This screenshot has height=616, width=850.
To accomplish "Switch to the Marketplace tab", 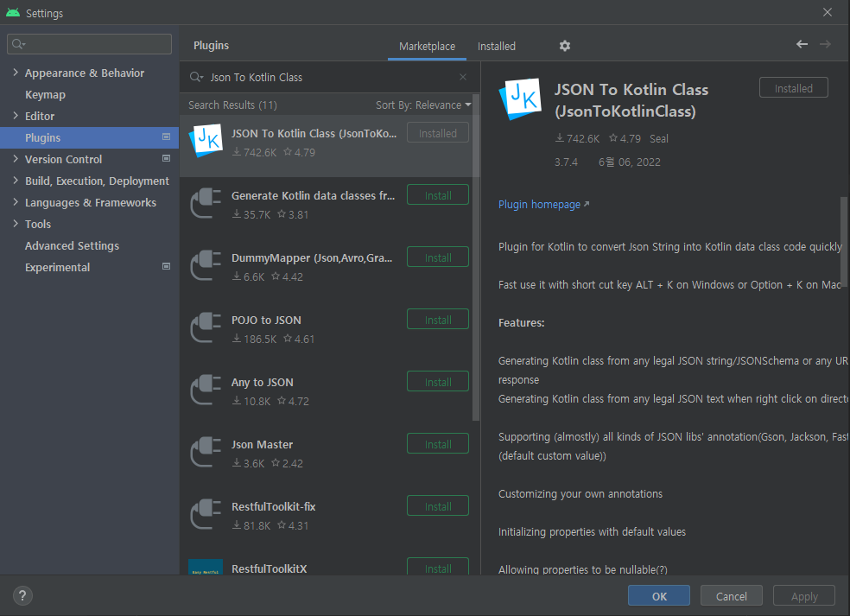I will point(427,47).
